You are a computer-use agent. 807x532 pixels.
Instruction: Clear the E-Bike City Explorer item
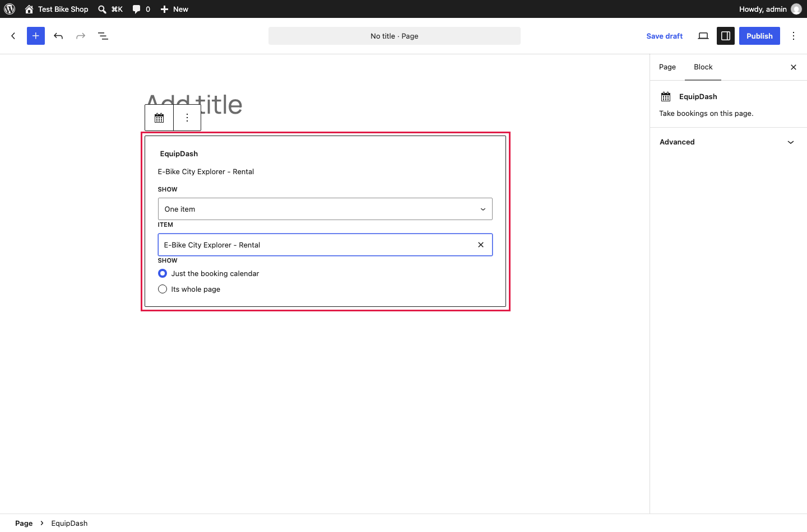pyautogui.click(x=481, y=245)
